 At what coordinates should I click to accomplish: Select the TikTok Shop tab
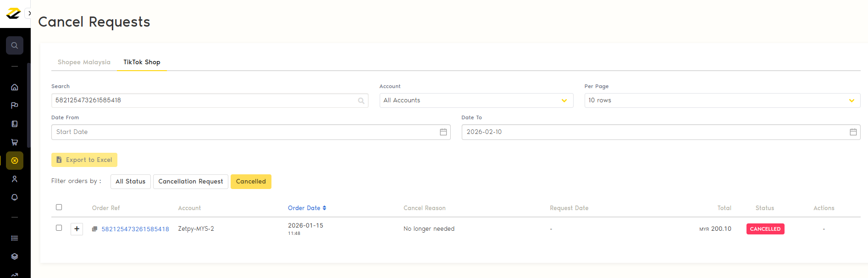[x=142, y=62]
